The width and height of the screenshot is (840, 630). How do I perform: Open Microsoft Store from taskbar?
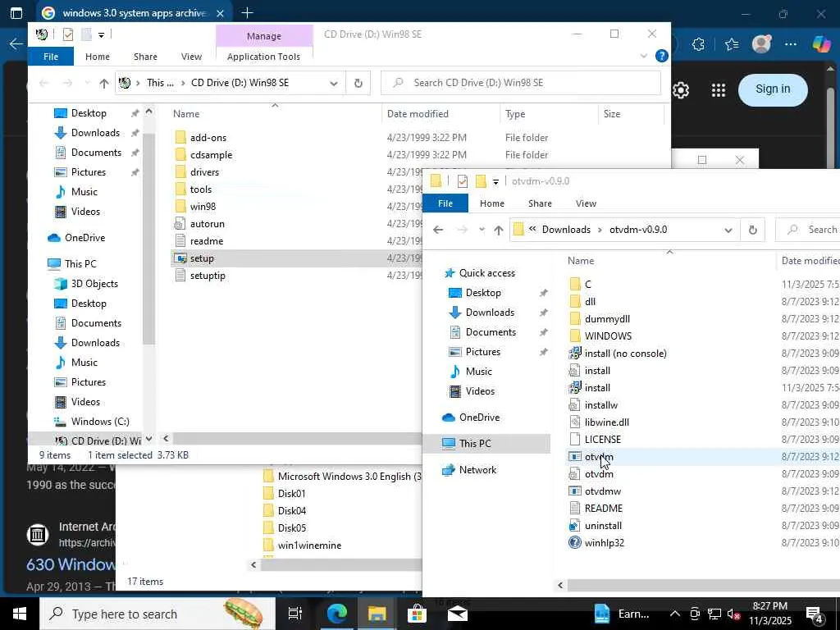click(417, 614)
